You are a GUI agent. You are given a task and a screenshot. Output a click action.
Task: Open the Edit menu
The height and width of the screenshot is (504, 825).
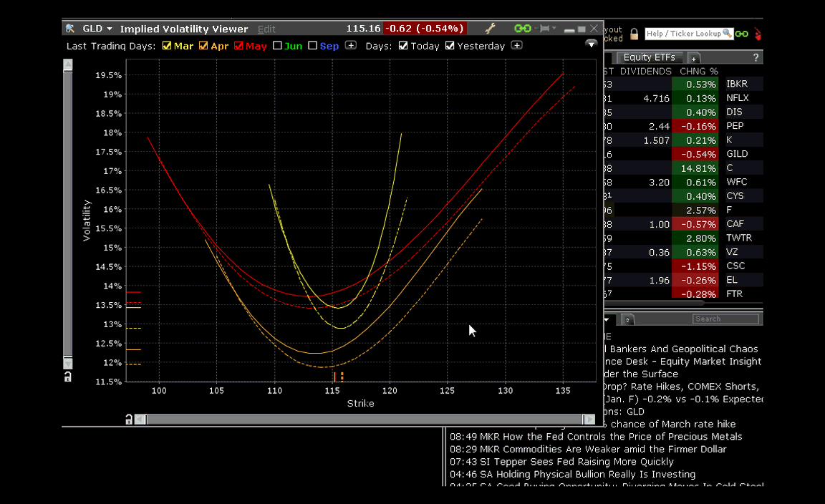[266, 29]
